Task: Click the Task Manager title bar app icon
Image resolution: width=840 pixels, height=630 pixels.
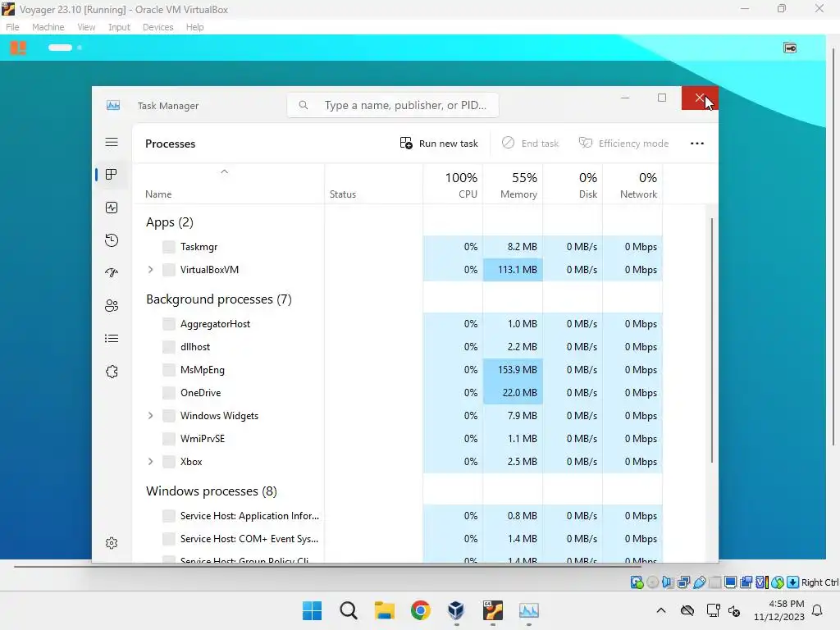Action: [113, 105]
